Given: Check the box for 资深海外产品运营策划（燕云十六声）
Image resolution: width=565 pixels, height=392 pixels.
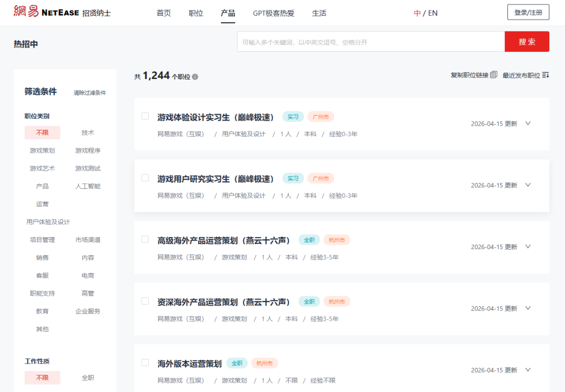Looking at the screenshot, I should pyautogui.click(x=145, y=301).
